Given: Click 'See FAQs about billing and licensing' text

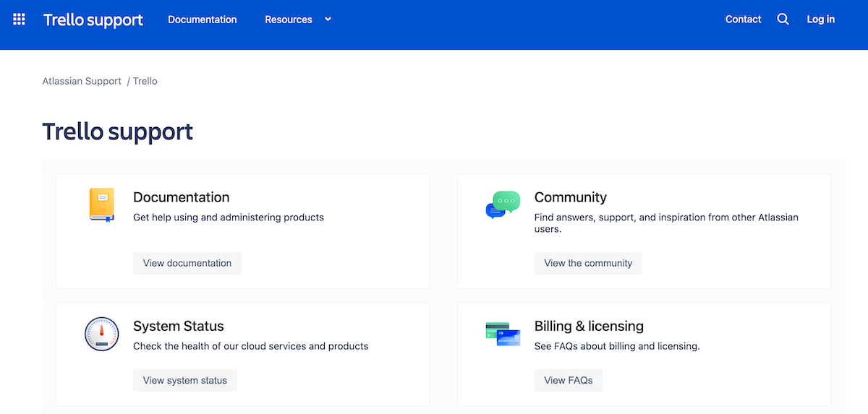Looking at the screenshot, I should click(617, 346).
